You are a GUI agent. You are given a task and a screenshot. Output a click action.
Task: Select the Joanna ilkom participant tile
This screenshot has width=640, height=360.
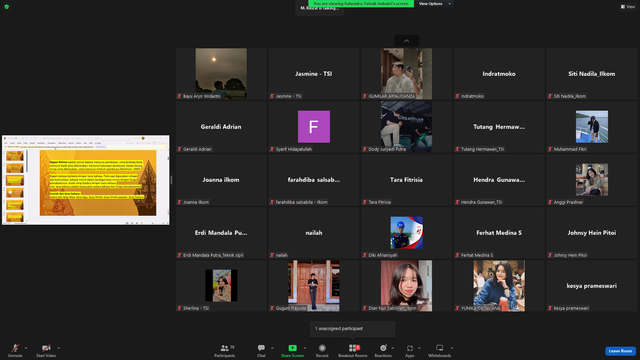(x=221, y=180)
